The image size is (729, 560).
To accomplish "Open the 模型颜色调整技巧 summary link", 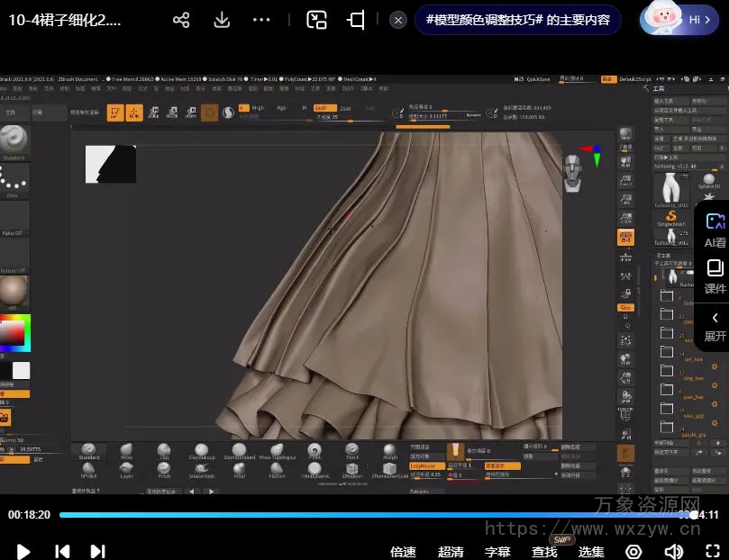I will [517, 20].
